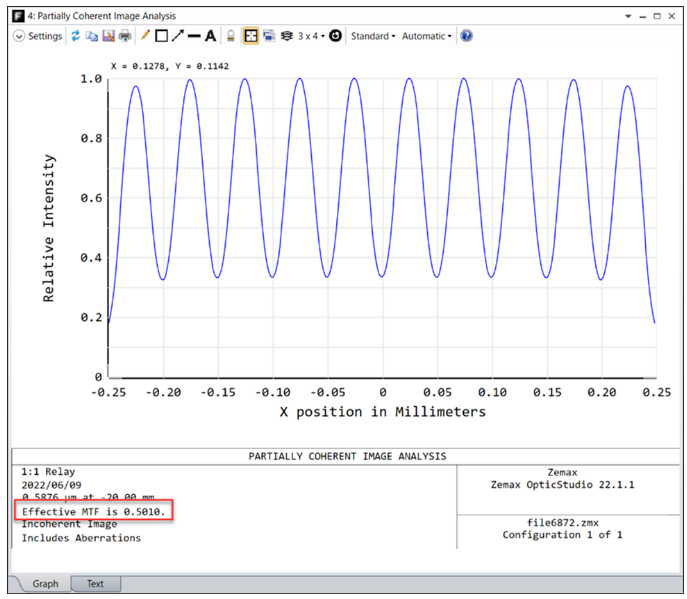Open the 3 x 4 layout dropdown
Image resolution: width=687 pixels, height=599 pixels.
[x=312, y=36]
